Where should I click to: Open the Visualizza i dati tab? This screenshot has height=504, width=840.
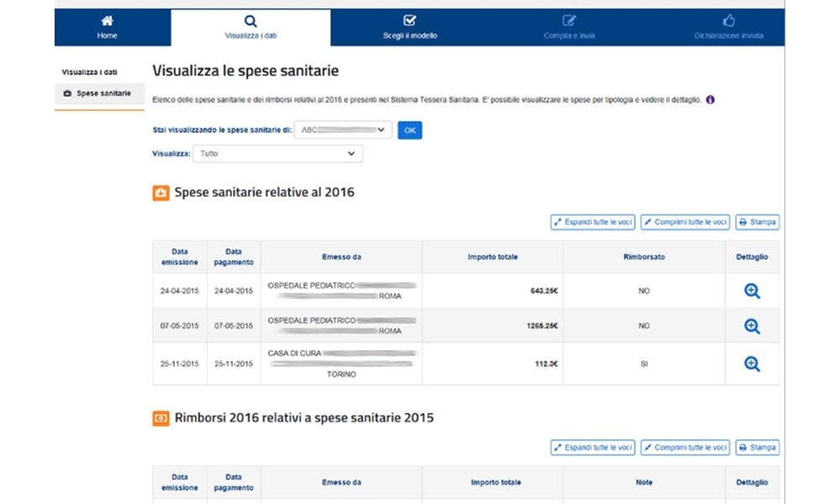(x=250, y=27)
